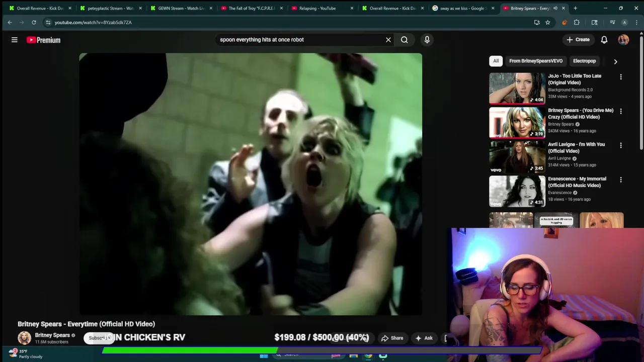Viewport: 644px width, 362px height.
Task: Select the All filter chip
Action: click(x=496, y=61)
